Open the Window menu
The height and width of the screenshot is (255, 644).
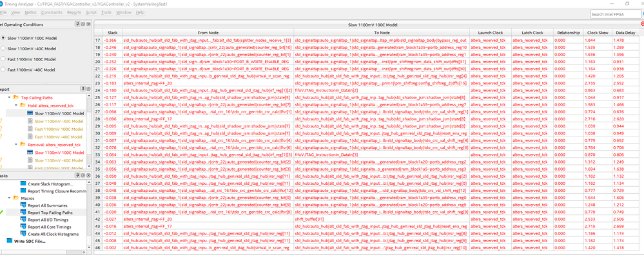pyautogui.click(x=123, y=12)
